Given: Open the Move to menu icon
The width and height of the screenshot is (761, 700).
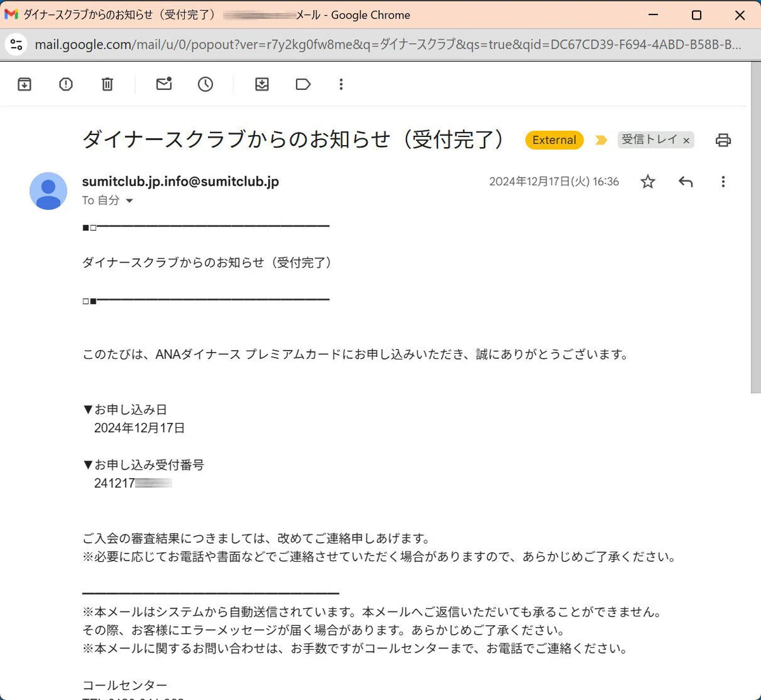Looking at the screenshot, I should 262,84.
